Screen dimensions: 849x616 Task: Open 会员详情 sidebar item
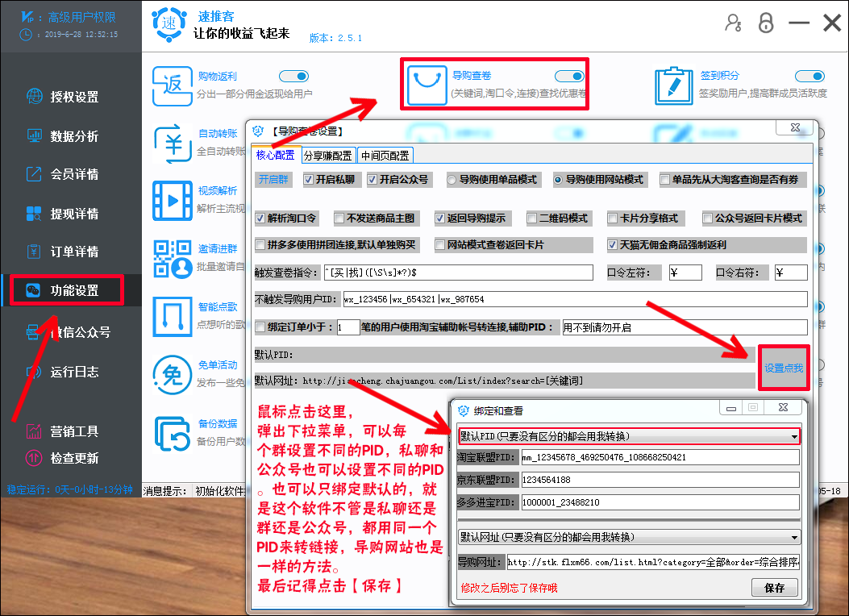coord(63,174)
